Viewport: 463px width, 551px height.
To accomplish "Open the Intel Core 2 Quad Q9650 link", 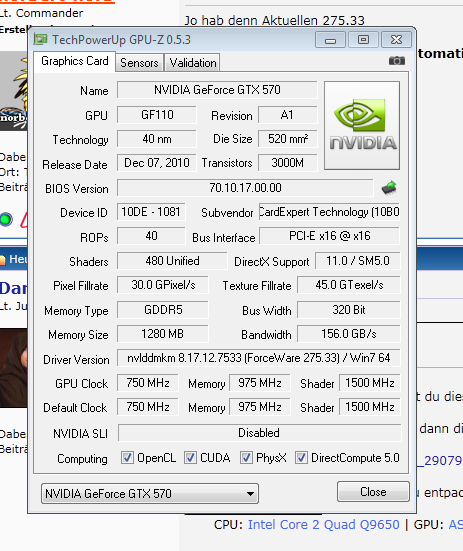I will click(x=324, y=524).
